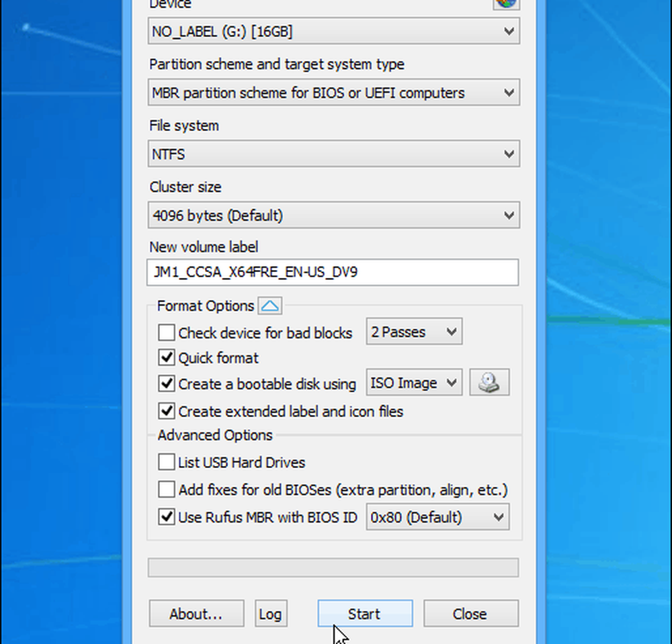Enable Add fixes for old BIOSes
The image size is (672, 644).
tap(166, 489)
